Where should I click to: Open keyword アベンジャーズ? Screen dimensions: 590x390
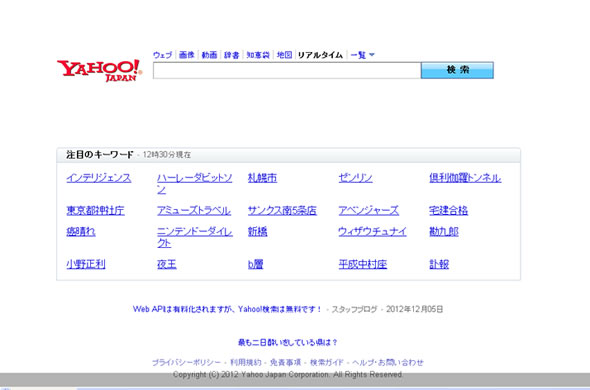[x=369, y=210]
